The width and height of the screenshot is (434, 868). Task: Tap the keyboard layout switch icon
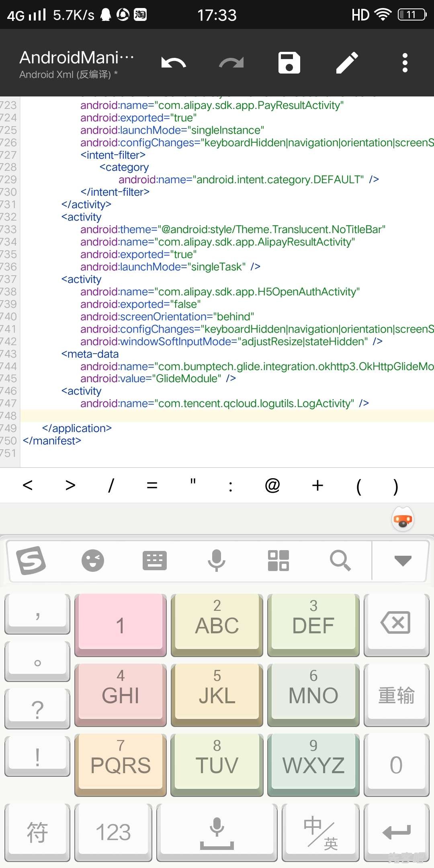(155, 561)
